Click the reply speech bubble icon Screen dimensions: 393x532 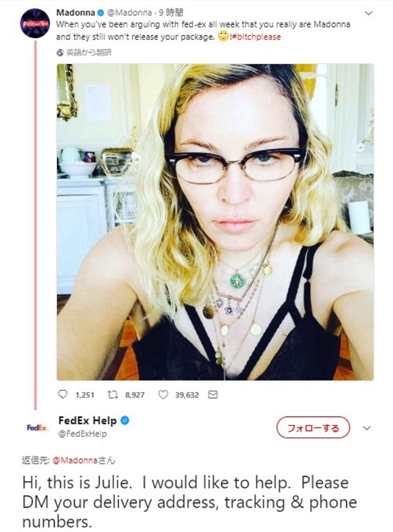[x=63, y=394]
